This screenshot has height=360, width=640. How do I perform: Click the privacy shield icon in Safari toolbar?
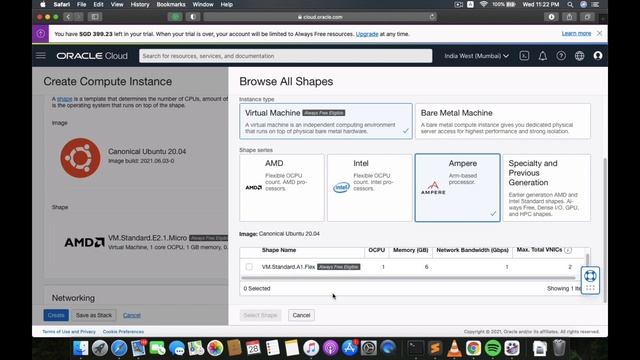[193, 17]
